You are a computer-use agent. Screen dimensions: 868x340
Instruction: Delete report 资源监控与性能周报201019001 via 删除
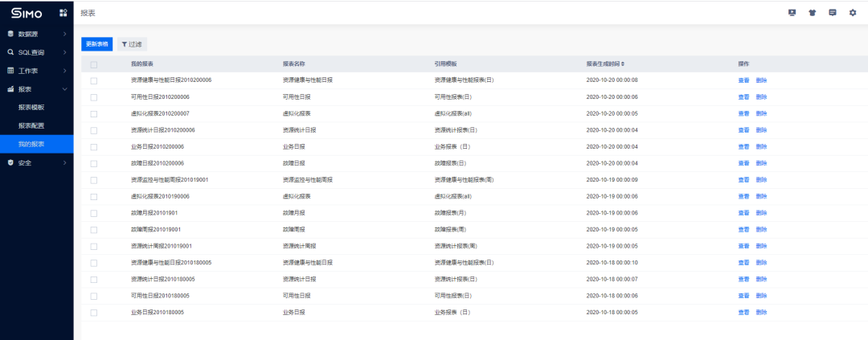(x=761, y=180)
